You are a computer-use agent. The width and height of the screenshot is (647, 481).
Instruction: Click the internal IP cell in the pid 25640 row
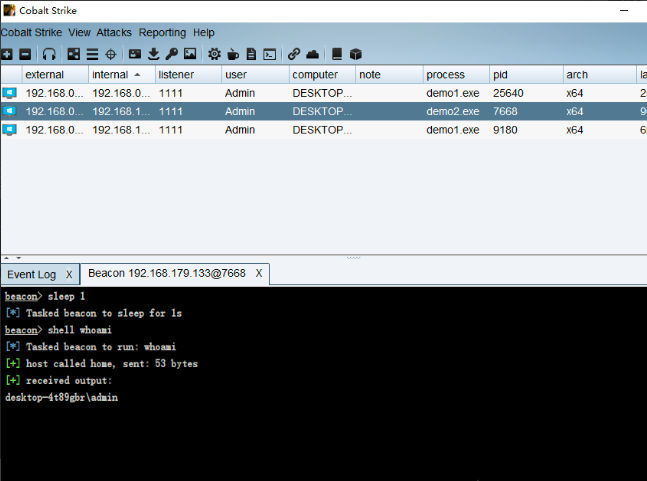pos(122,93)
